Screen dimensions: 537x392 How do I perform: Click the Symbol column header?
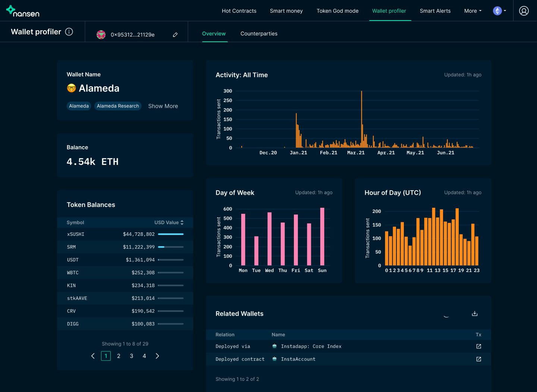click(75, 222)
